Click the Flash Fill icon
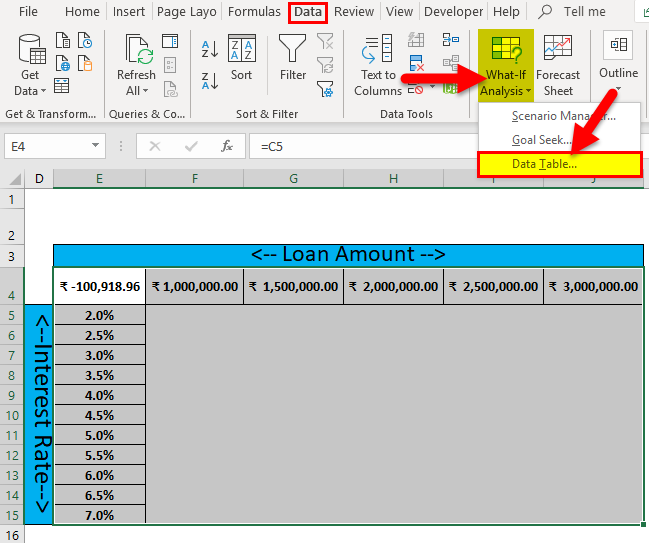 (416, 40)
